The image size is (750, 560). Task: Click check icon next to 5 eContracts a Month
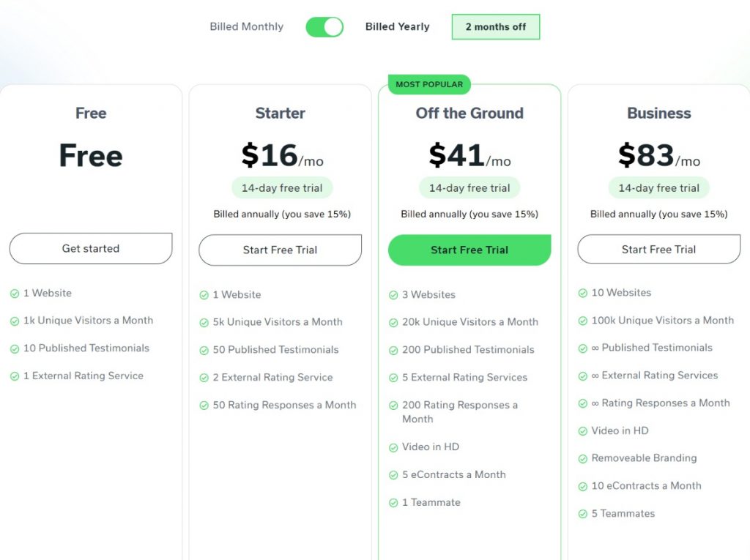[393, 475]
